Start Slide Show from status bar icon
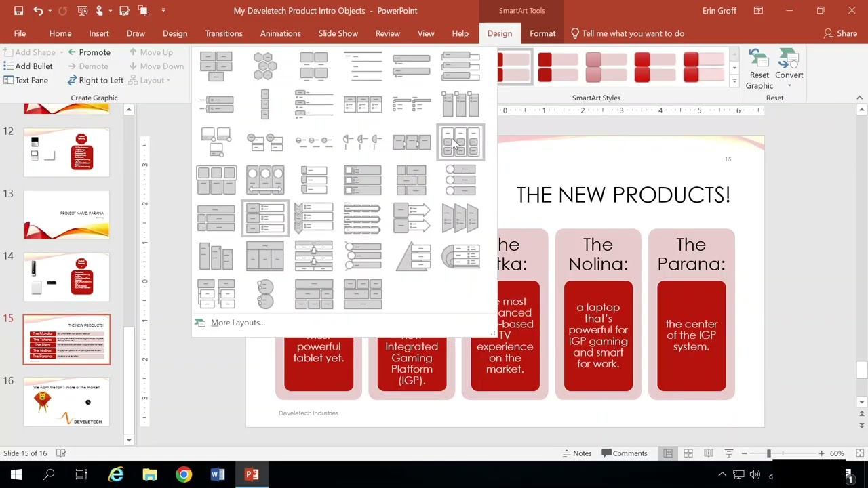Image resolution: width=868 pixels, height=488 pixels. [729, 453]
